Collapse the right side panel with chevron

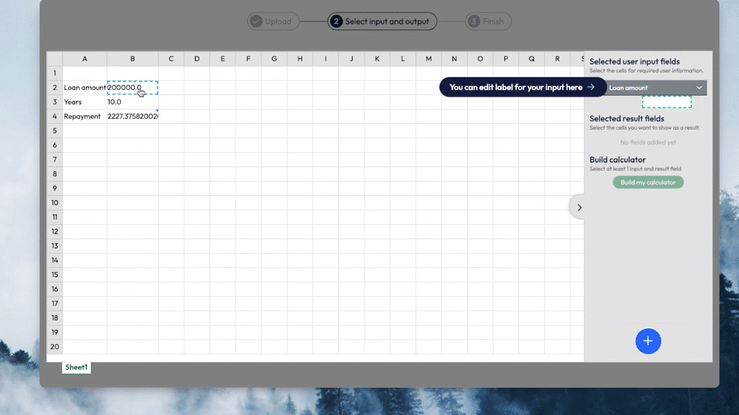(x=579, y=207)
